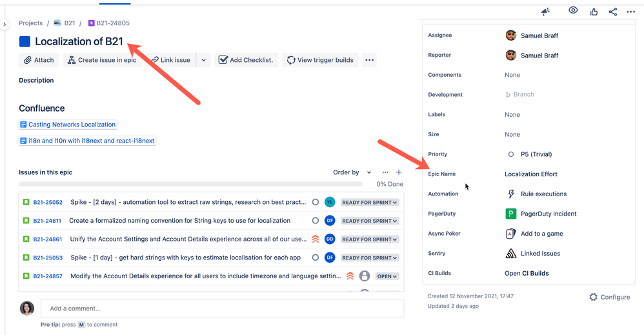Viewport: 644px width, 335px height.
Task: Click the Add a comment field
Action: pyautogui.click(x=222, y=309)
